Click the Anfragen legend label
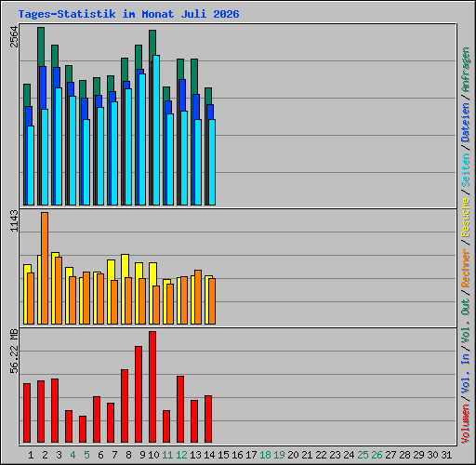This screenshot has width=476, height=465. point(466,70)
